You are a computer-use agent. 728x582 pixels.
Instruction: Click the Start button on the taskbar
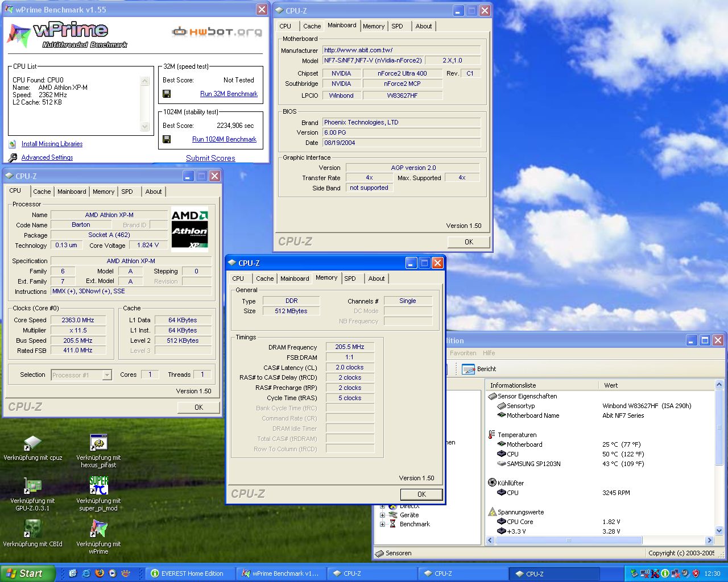[27, 573]
